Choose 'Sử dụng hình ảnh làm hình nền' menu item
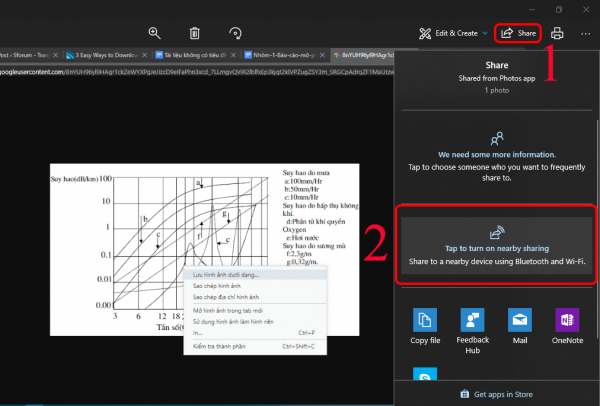Screen dimensions: 600x406 click(x=255, y=322)
